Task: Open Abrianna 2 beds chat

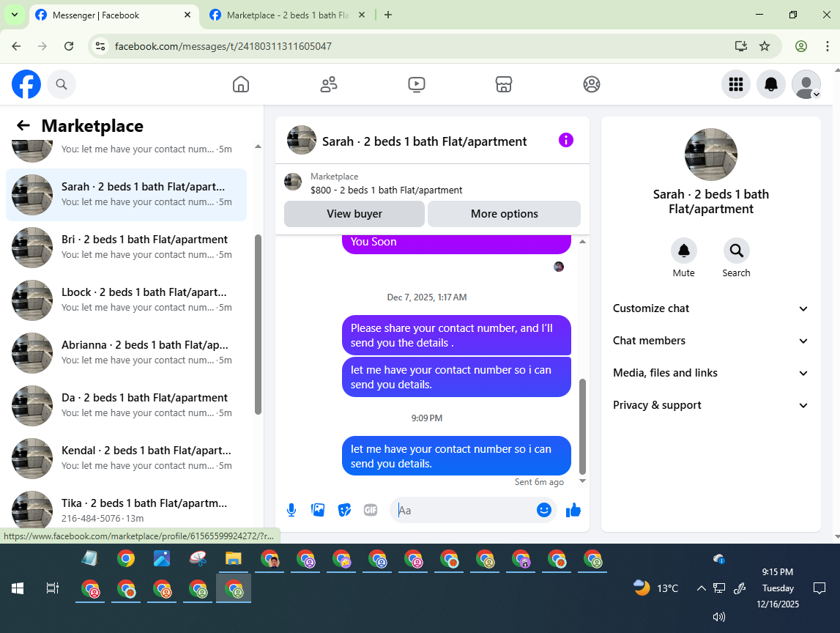Action: point(127,352)
